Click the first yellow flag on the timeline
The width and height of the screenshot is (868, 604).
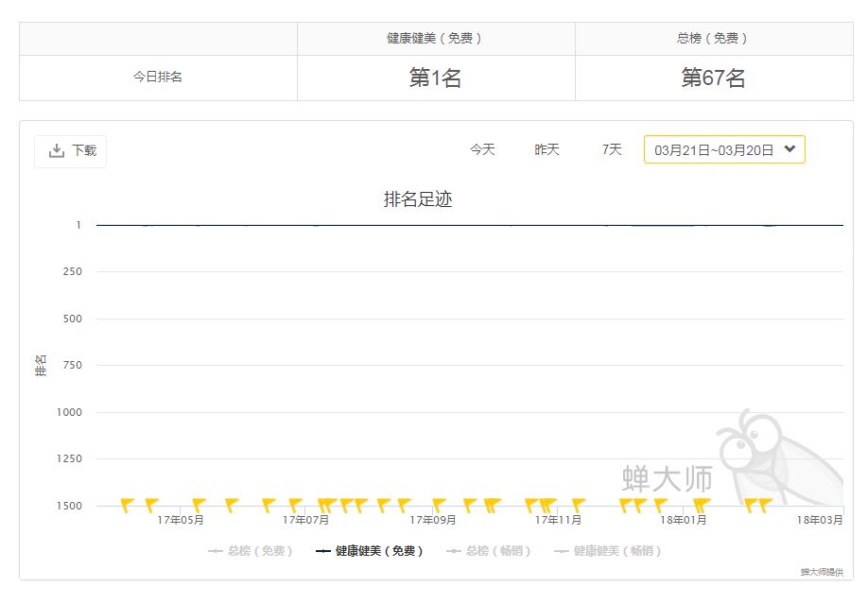point(127,505)
